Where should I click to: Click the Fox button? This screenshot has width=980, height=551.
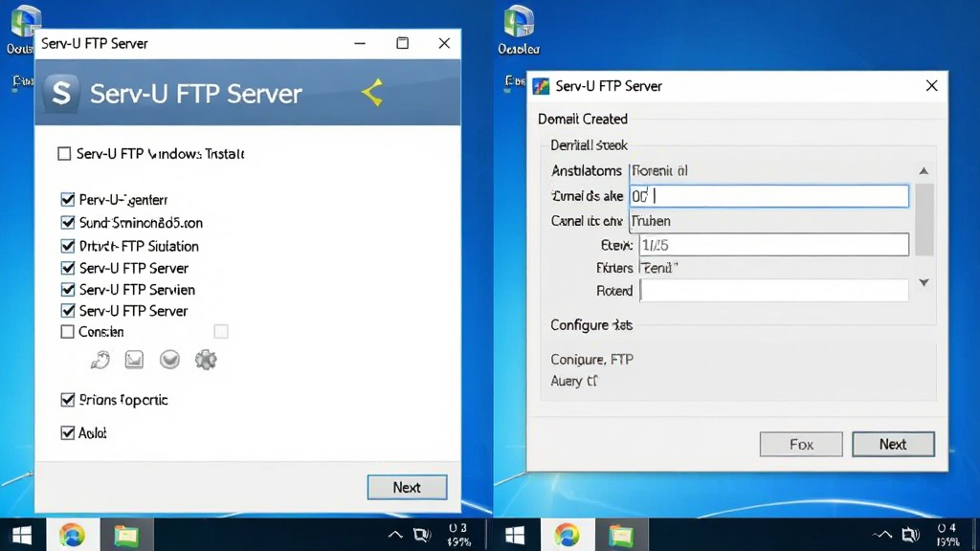coord(801,444)
